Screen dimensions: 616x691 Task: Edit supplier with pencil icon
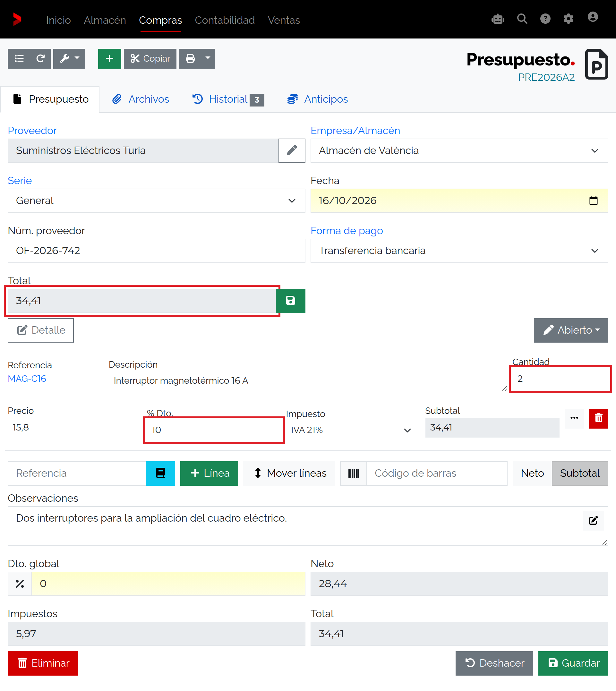[x=292, y=150]
